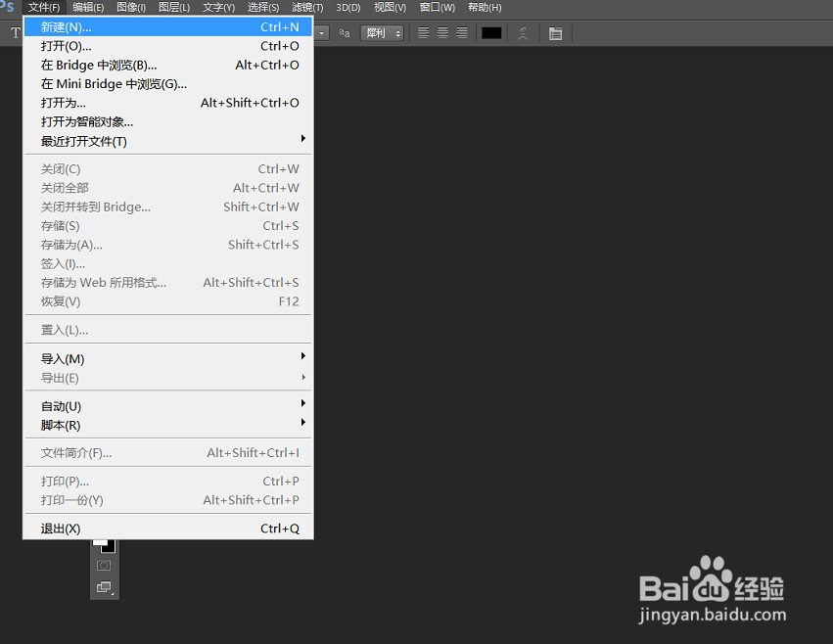
Task: Click the right align text icon
Action: pyautogui.click(x=462, y=33)
